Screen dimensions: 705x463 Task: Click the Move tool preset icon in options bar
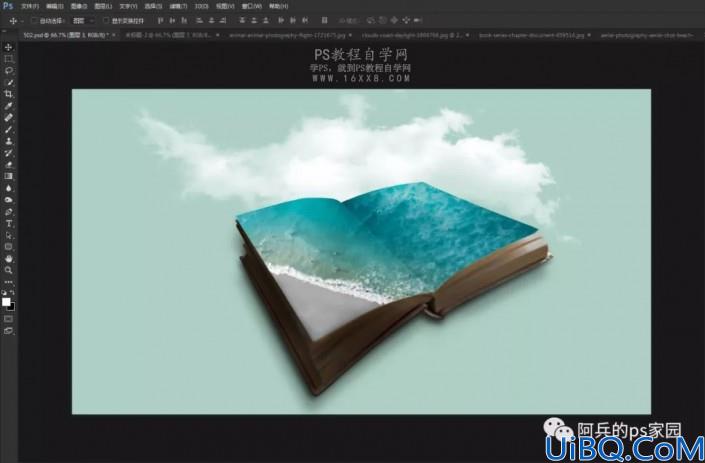13,21
